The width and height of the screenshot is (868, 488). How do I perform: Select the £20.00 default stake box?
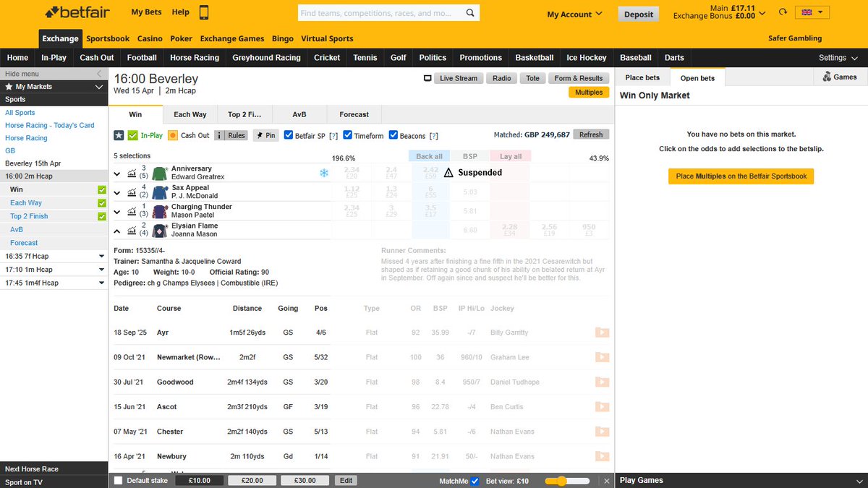(x=252, y=481)
